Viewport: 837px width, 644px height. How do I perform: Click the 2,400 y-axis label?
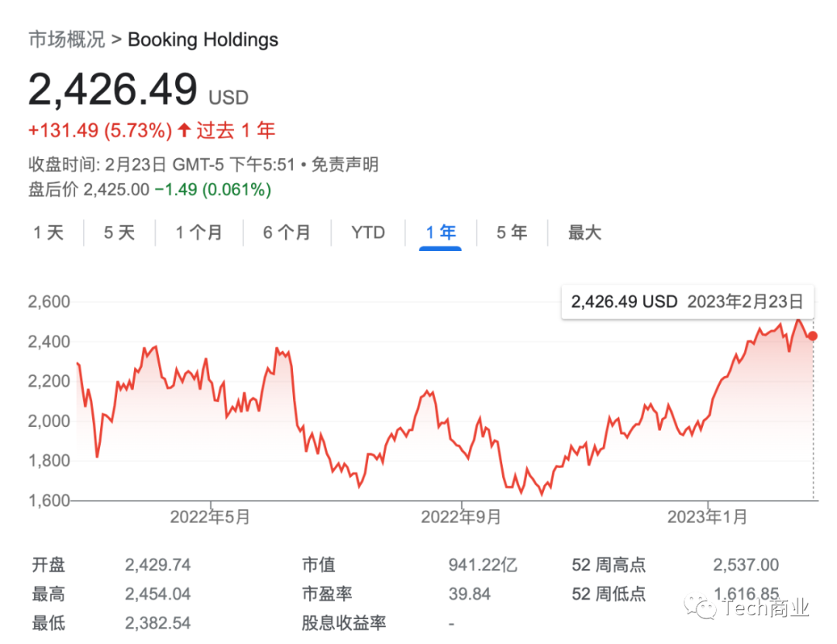pos(49,341)
